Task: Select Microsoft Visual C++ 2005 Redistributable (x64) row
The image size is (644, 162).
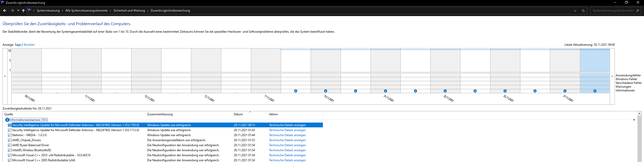Action: tap(165, 160)
